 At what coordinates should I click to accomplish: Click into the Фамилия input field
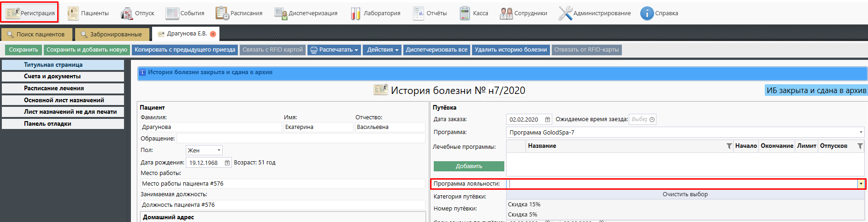211,127
